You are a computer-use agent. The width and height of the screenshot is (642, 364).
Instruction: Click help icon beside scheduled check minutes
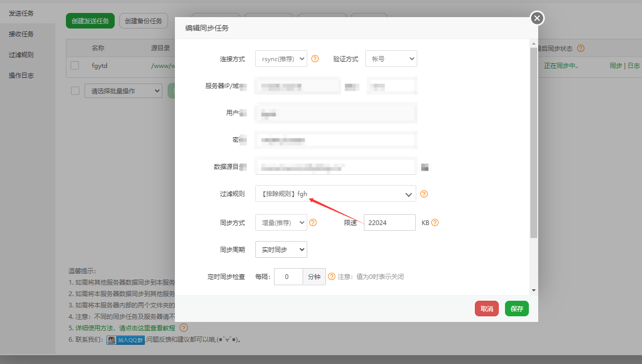[332, 276]
